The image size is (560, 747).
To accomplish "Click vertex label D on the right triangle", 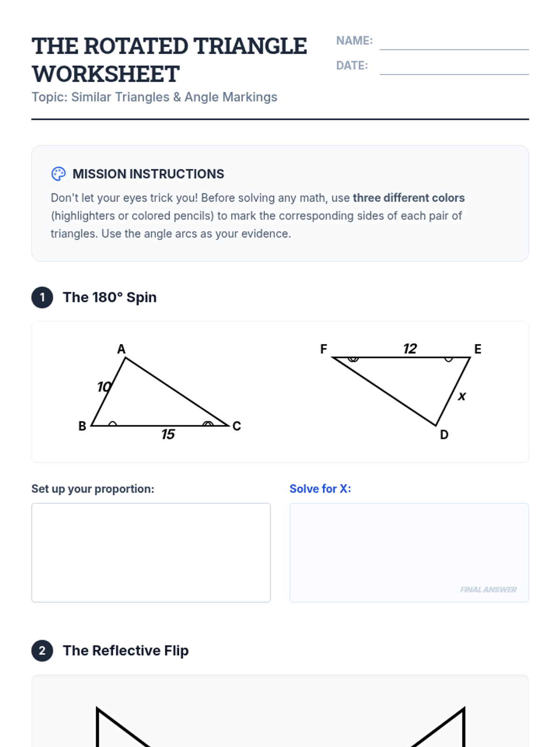I will click(444, 435).
